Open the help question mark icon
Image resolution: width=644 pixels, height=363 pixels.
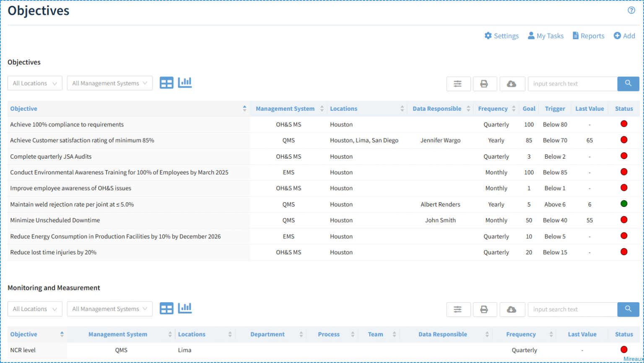tap(631, 10)
